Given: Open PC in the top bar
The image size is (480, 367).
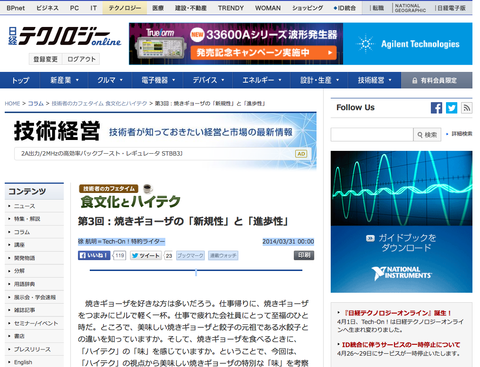Looking at the screenshot, I should coord(74,8).
